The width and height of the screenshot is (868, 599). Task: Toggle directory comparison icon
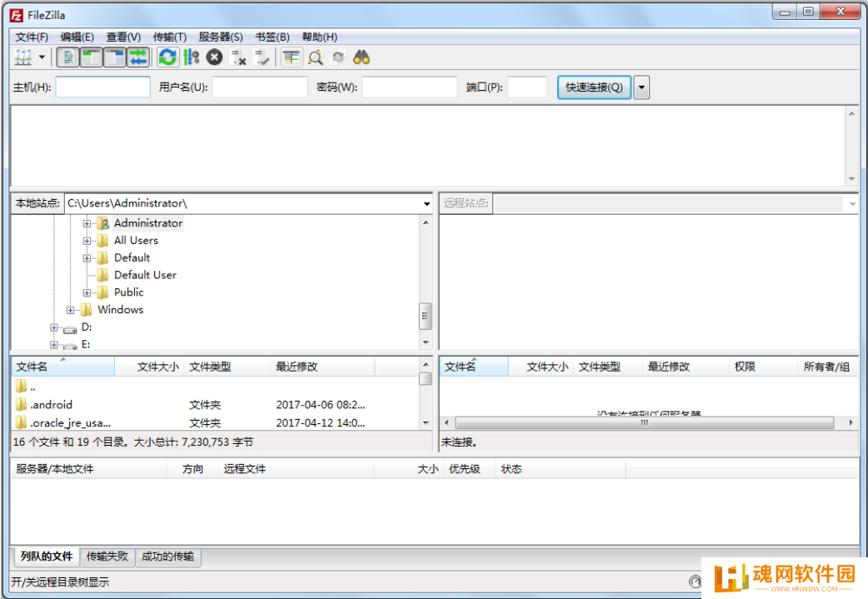[x=315, y=57]
